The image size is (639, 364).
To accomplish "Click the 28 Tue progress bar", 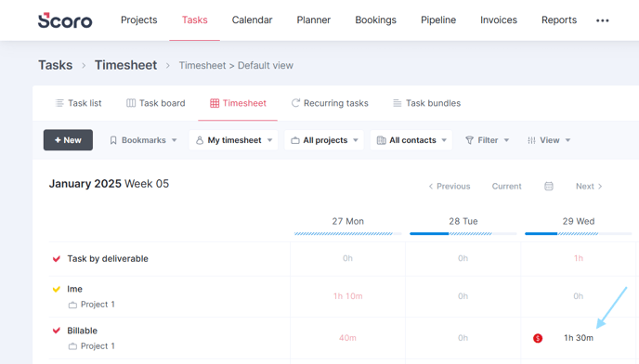I will [463, 234].
